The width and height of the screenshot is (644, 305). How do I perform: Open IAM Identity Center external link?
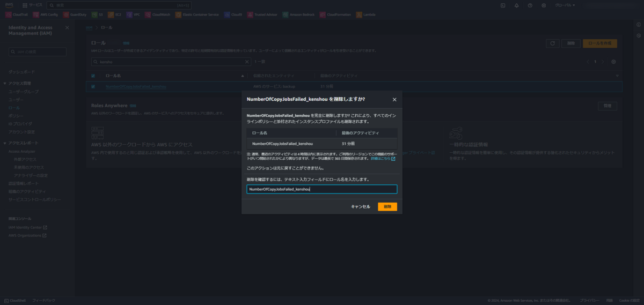tap(28, 227)
